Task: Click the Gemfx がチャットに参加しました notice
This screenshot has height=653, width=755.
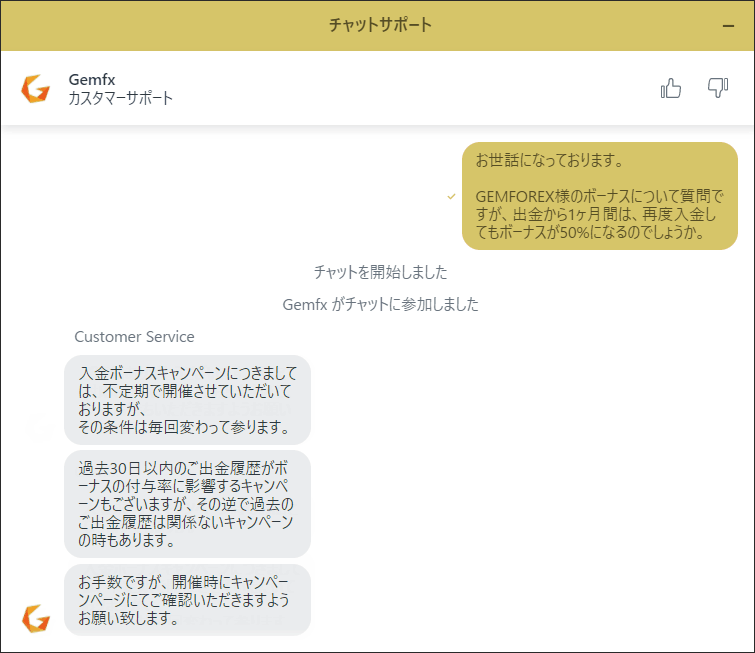Action: (380, 304)
